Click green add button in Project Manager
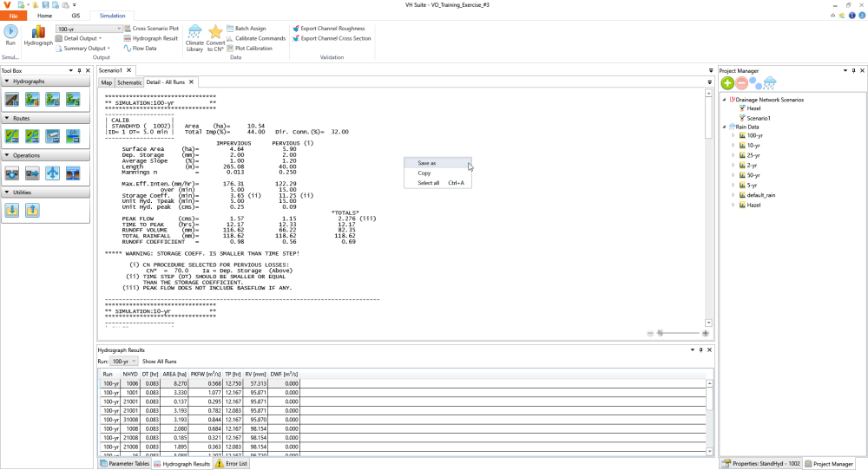 [x=727, y=83]
